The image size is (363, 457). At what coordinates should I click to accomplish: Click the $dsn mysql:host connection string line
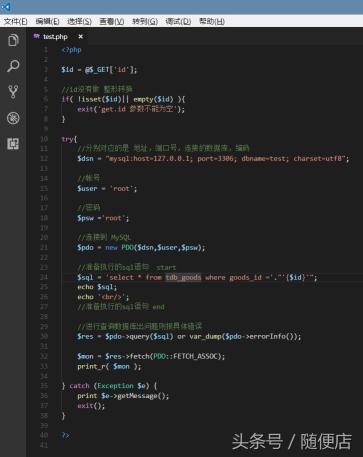pos(213,159)
